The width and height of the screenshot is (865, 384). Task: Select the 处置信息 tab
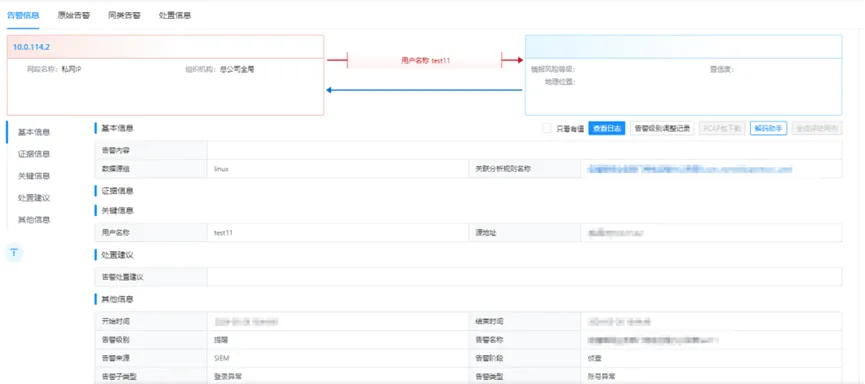(174, 15)
